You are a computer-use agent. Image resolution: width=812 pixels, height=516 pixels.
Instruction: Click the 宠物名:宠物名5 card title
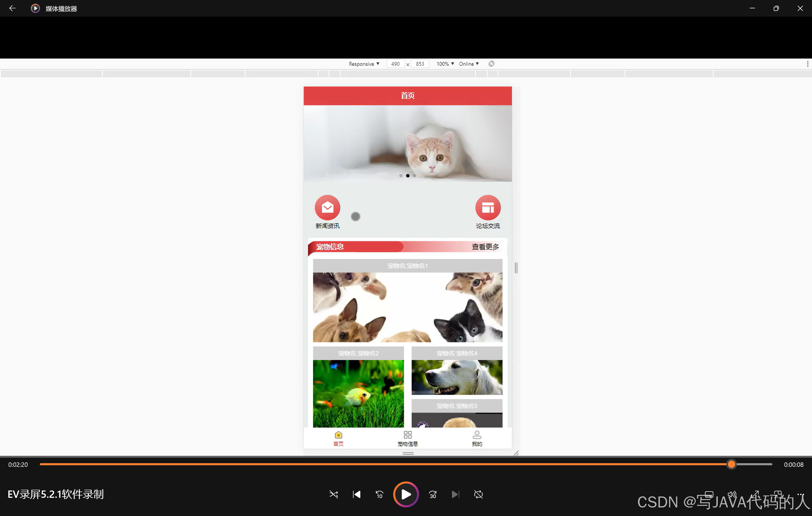click(457, 406)
